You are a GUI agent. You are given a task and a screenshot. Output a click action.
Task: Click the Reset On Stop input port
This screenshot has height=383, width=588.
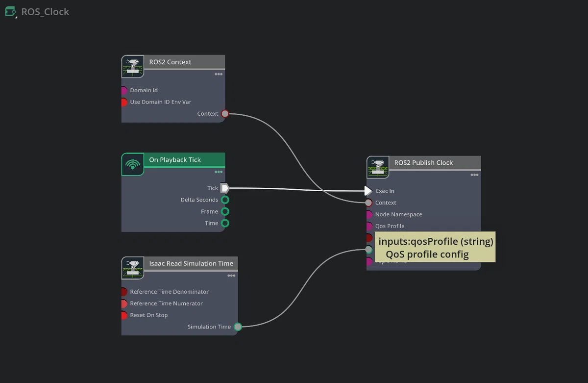pos(123,315)
